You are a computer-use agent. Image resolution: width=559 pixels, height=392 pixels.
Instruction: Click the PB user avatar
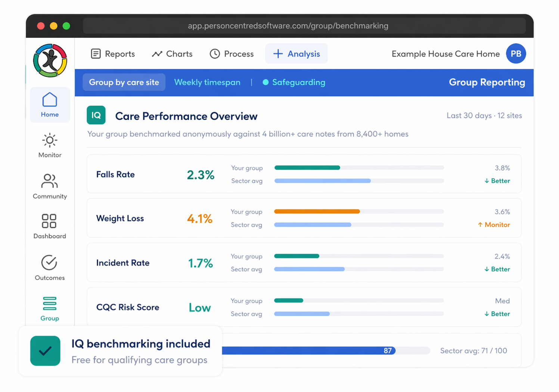[x=516, y=54]
